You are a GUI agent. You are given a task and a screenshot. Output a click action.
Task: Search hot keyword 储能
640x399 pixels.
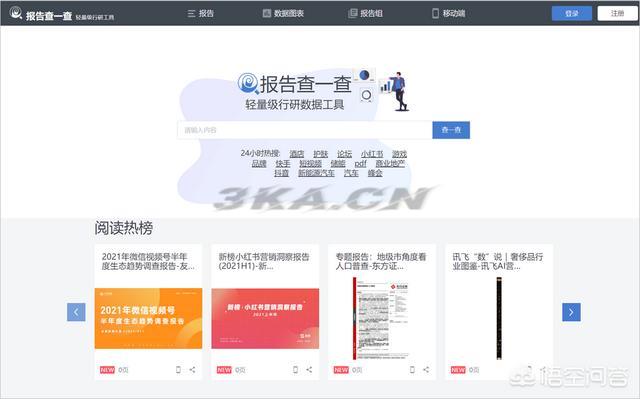[338, 164]
